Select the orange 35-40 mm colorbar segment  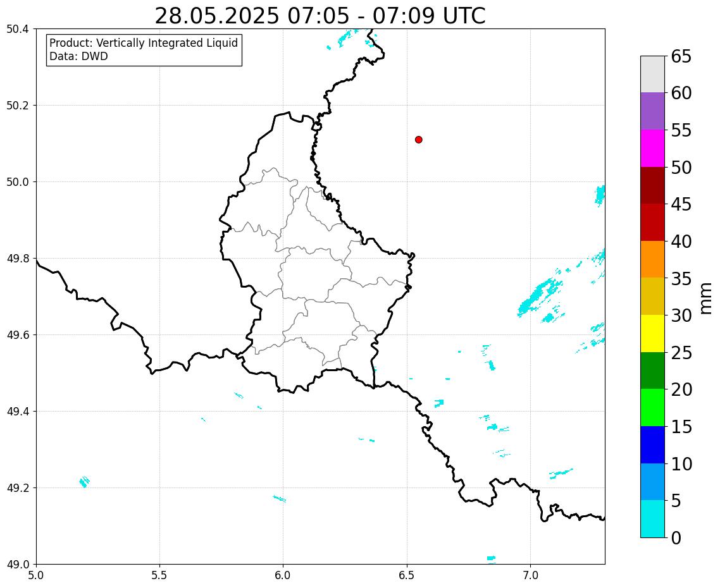[x=652, y=259]
